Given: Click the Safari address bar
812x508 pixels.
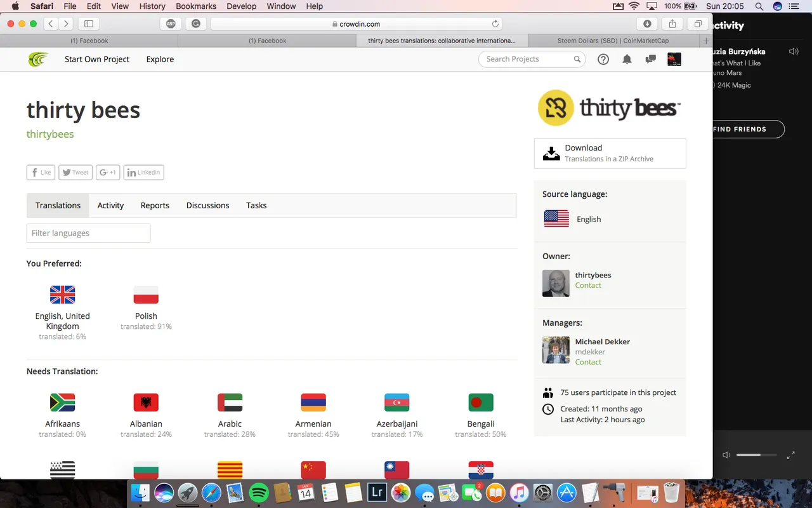Looking at the screenshot, I should [356, 23].
